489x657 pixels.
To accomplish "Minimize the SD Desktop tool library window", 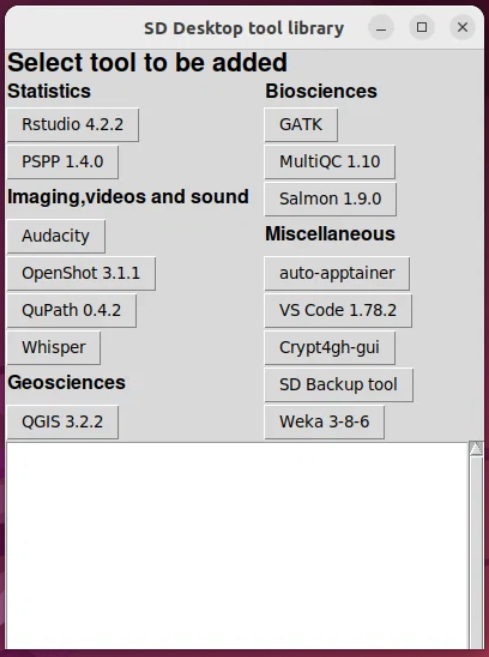I will (x=381, y=28).
